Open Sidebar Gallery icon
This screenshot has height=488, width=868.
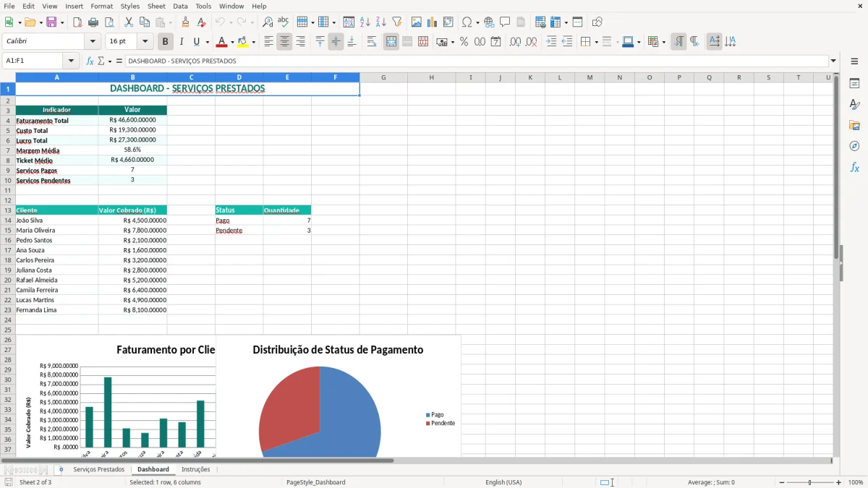(854, 126)
